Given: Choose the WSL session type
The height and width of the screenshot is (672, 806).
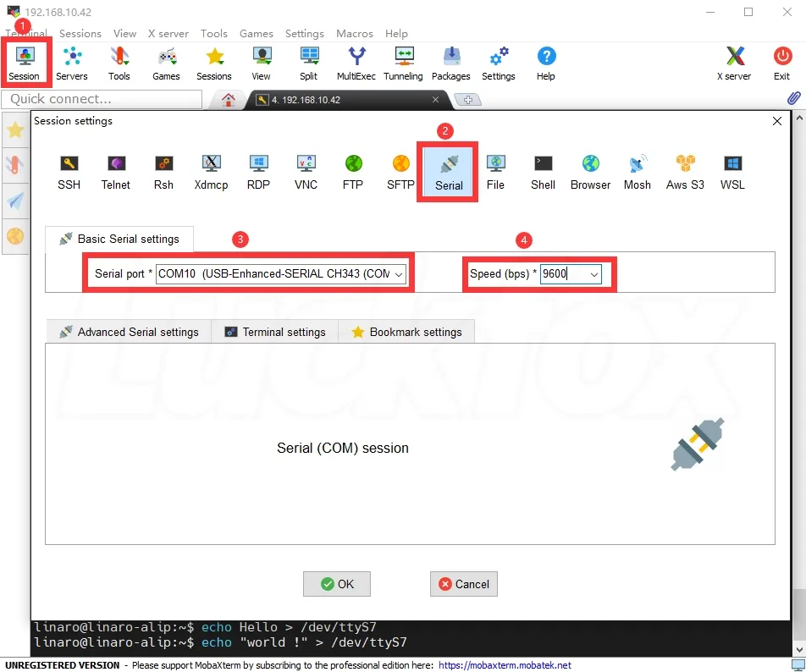Looking at the screenshot, I should 732,172.
